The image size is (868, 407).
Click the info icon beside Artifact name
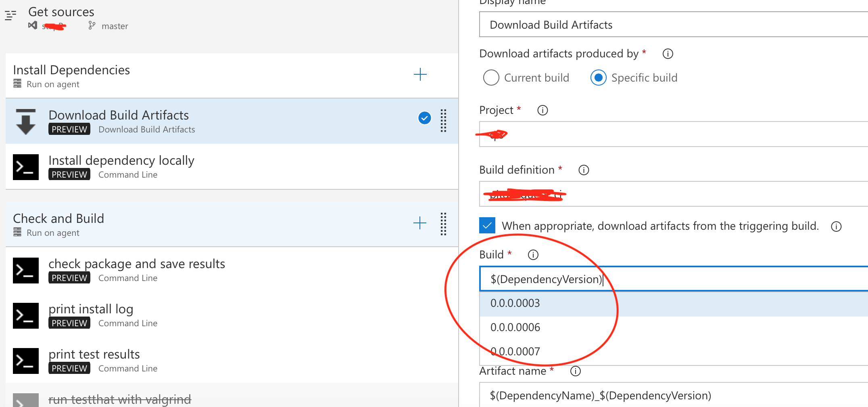575,371
